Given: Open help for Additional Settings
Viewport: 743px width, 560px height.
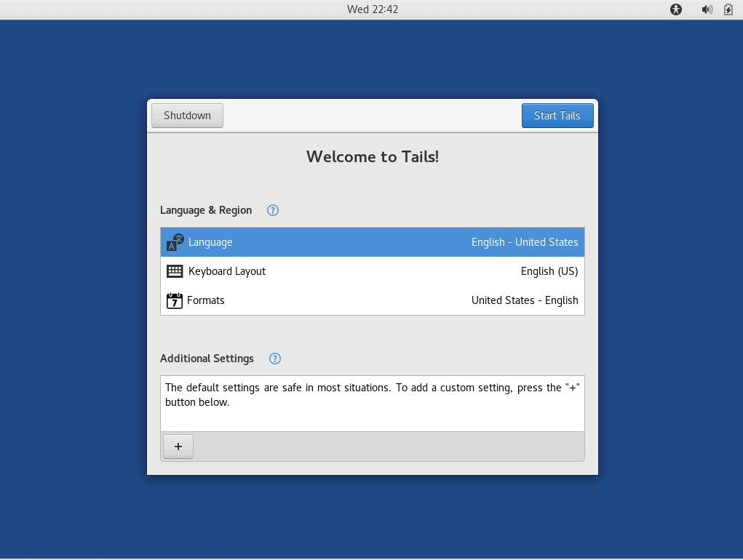Looking at the screenshot, I should [275, 359].
